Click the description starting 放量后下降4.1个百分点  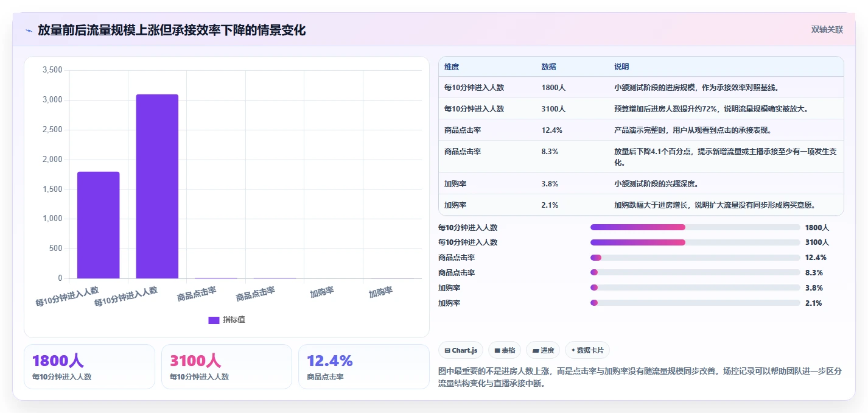[x=726, y=157]
